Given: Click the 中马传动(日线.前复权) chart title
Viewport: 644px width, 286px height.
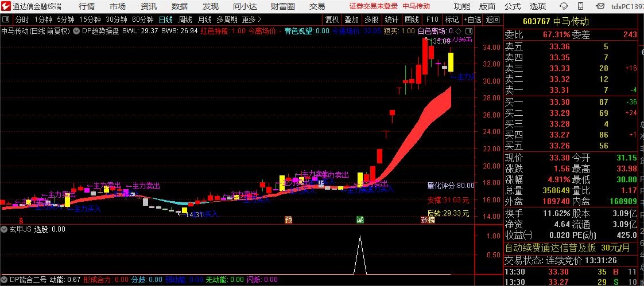Looking at the screenshot, I should point(36,31).
